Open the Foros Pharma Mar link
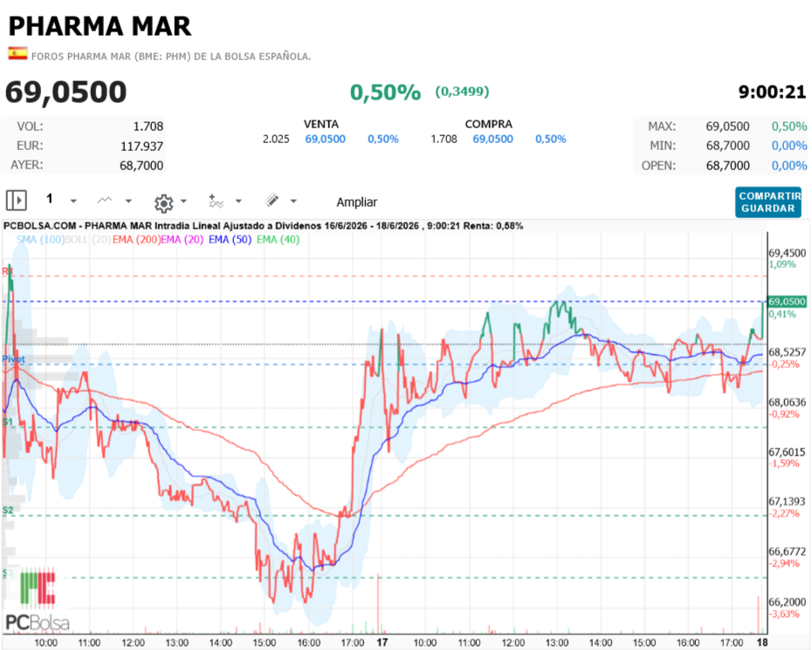Screen dimensions: 812x650 (171, 57)
